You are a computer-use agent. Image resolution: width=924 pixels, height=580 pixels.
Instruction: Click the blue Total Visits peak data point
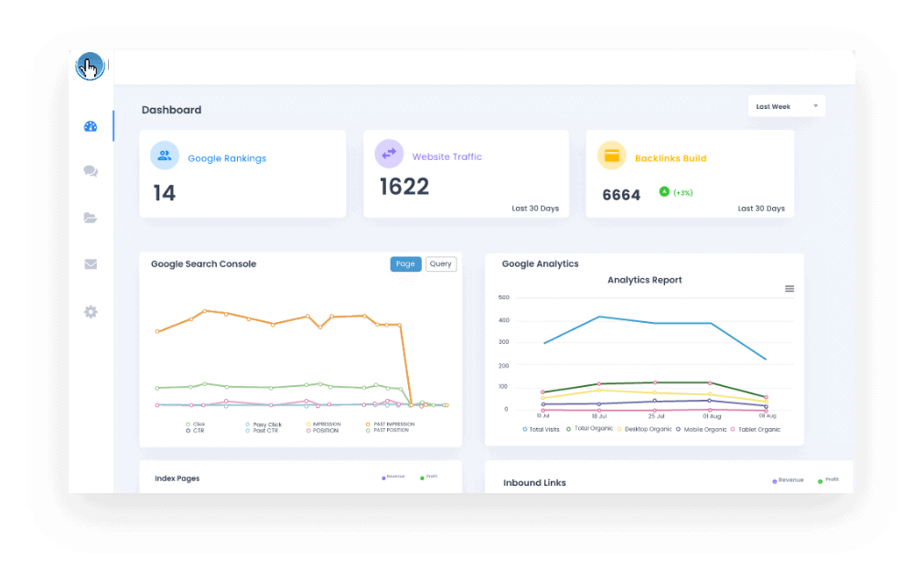pos(599,317)
